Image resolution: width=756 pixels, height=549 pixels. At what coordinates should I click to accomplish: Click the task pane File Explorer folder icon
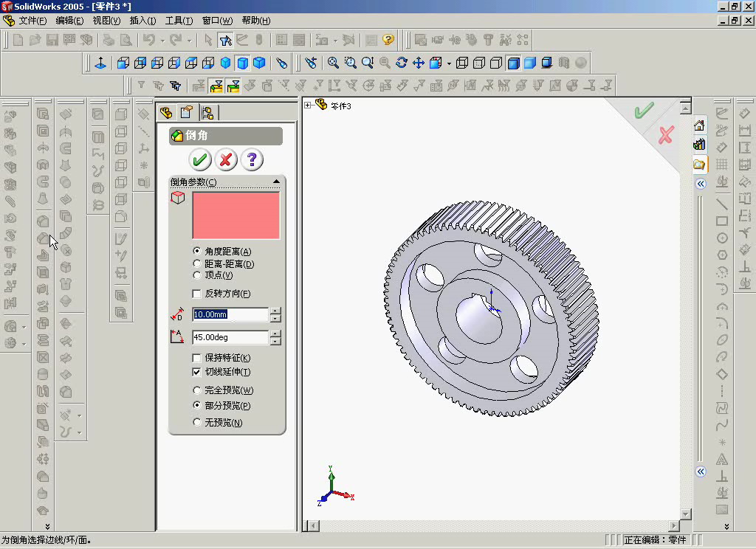(699, 165)
